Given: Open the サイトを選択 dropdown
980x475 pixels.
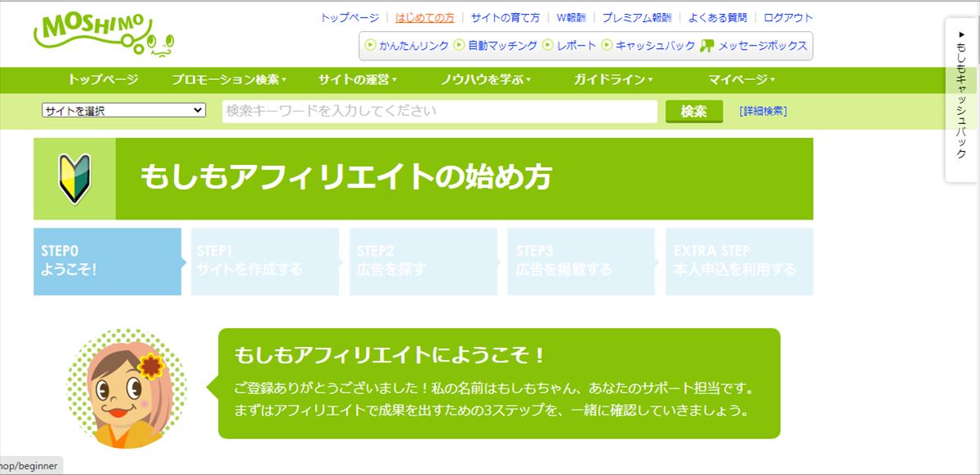Looking at the screenshot, I should pos(123,111).
